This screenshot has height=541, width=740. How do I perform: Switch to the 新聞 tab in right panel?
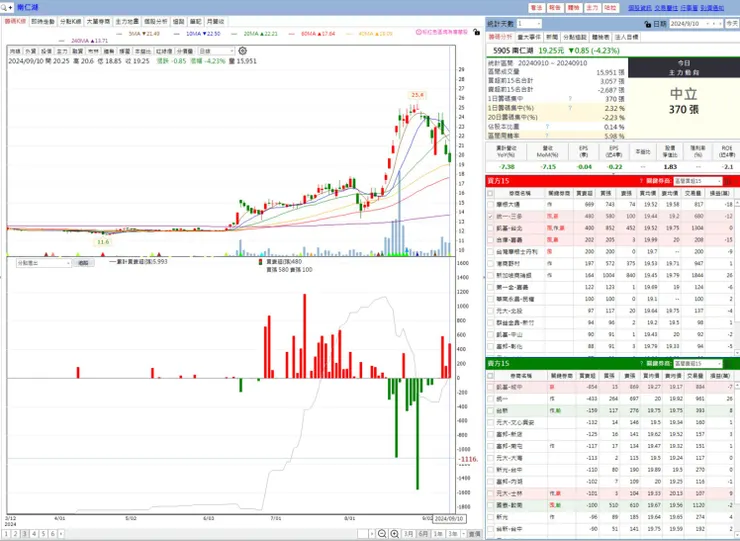point(552,37)
